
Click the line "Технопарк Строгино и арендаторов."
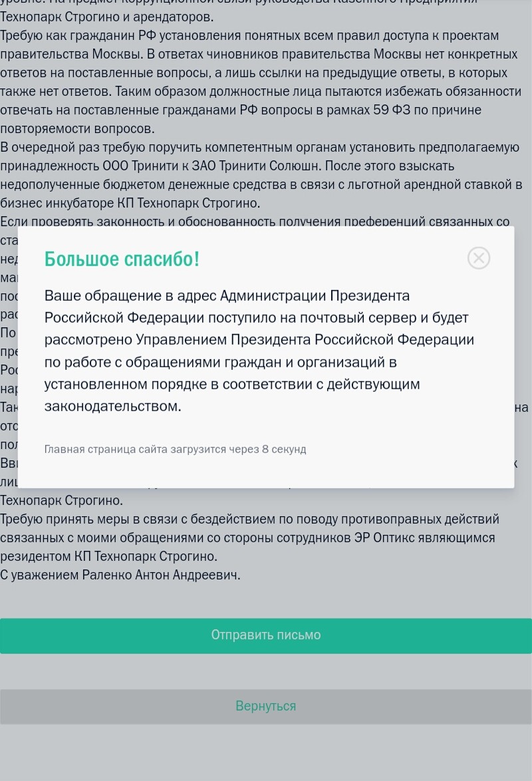coord(107,17)
